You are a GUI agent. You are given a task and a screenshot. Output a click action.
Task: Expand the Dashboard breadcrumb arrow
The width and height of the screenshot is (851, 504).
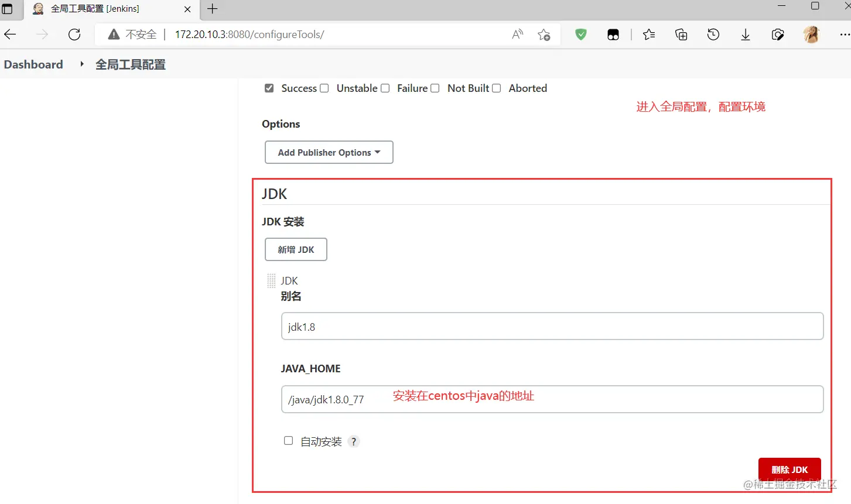point(82,64)
